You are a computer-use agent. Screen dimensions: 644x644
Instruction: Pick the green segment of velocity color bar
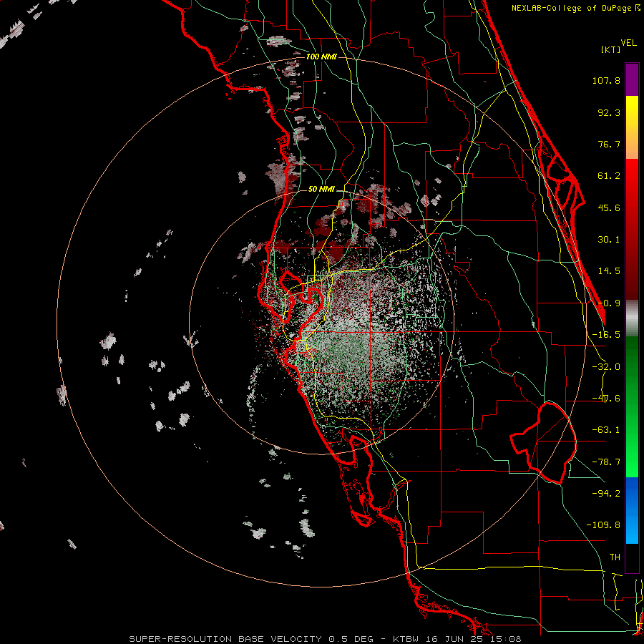coord(632,406)
